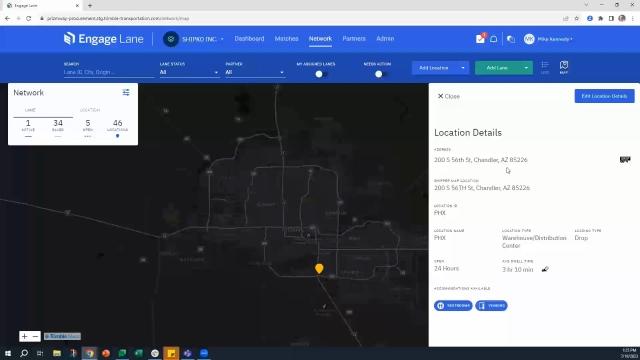Go to the Matches tab
This screenshot has width=640, height=360.
point(287,39)
